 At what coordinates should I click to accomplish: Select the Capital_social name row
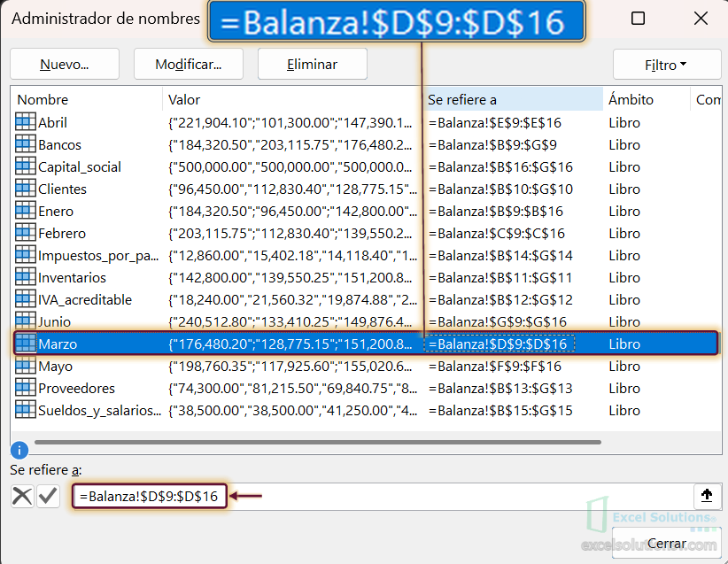point(366,166)
